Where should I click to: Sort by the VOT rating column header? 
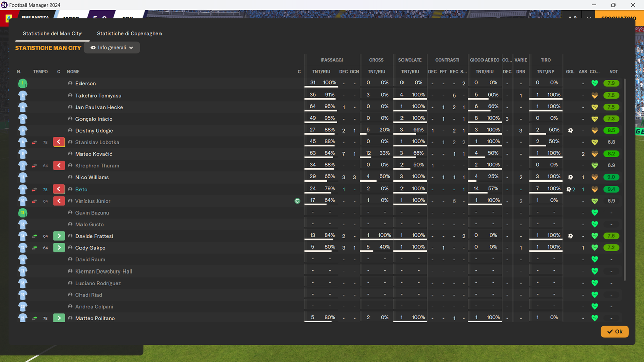(x=613, y=72)
